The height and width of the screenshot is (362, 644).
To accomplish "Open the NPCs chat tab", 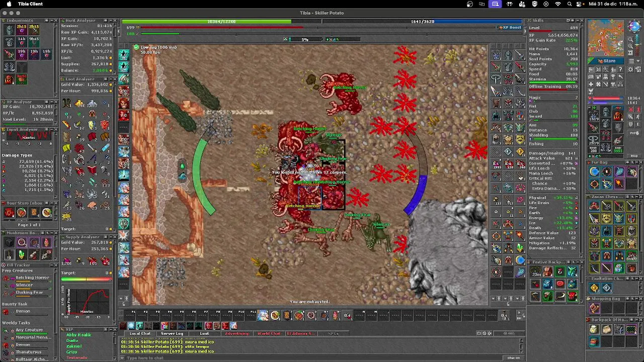I will point(333,333).
